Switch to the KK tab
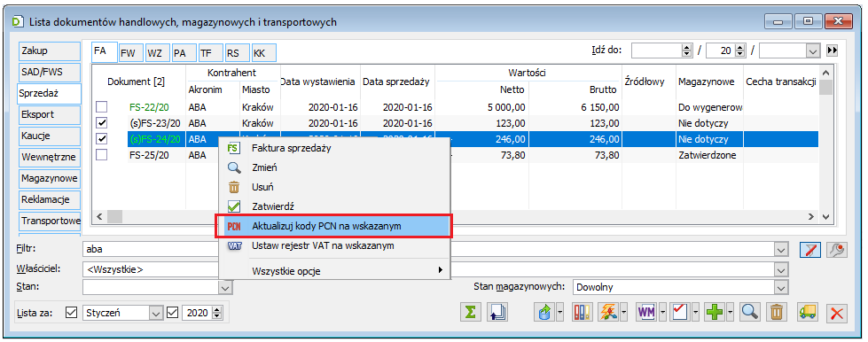Viewport: 868px width, 342px height. click(x=263, y=53)
